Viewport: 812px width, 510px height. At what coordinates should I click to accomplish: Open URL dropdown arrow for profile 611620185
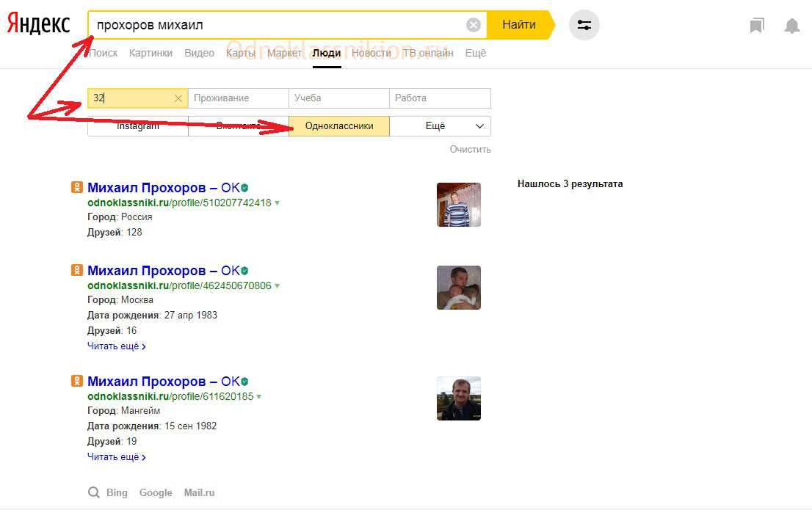click(x=259, y=396)
